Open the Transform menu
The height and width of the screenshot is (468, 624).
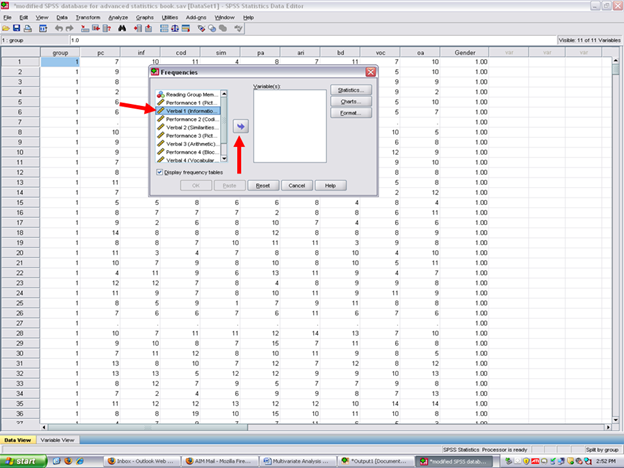click(87, 17)
